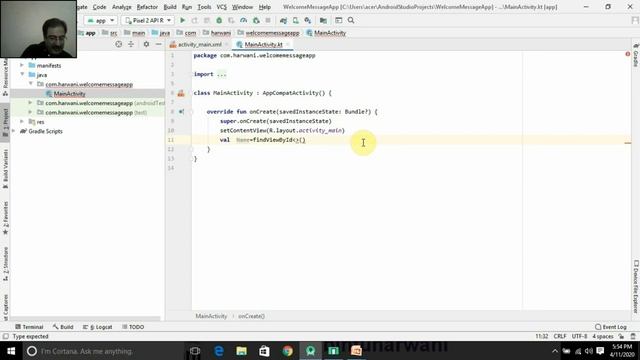
Task: Open the Refactor menu
Action: pos(147,7)
